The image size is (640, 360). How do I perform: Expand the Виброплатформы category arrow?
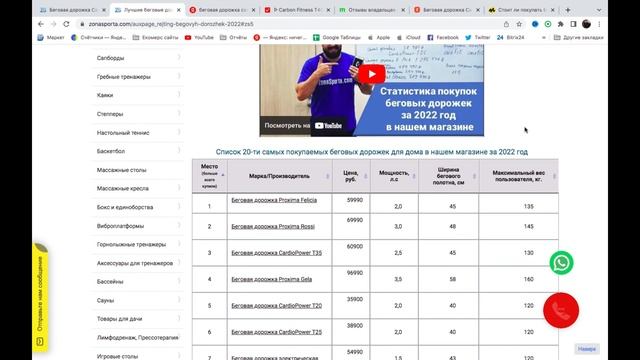(x=179, y=225)
